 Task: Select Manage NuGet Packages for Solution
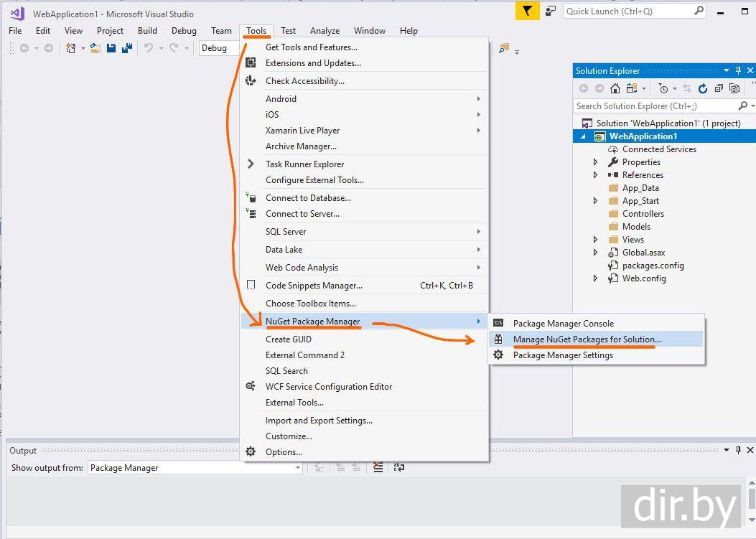click(x=587, y=339)
